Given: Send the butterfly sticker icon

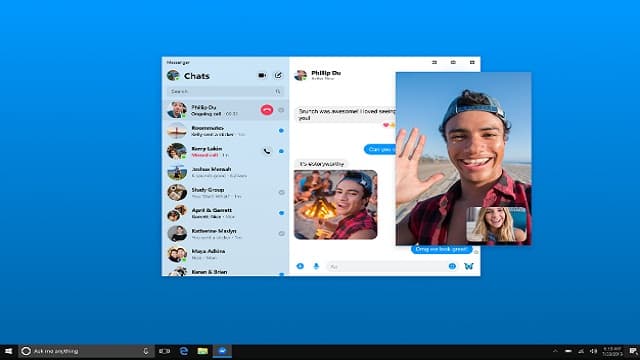Looking at the screenshot, I should [x=469, y=266].
